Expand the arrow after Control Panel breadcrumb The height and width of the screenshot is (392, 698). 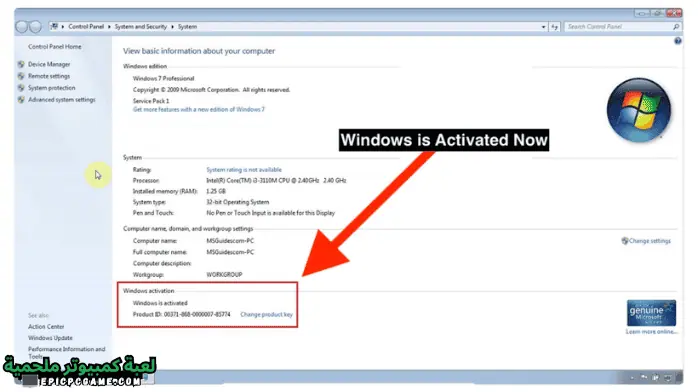(109, 27)
